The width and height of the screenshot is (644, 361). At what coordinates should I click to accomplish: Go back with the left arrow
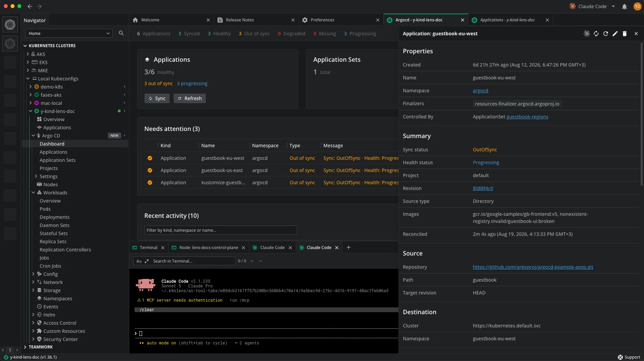(x=30, y=6)
